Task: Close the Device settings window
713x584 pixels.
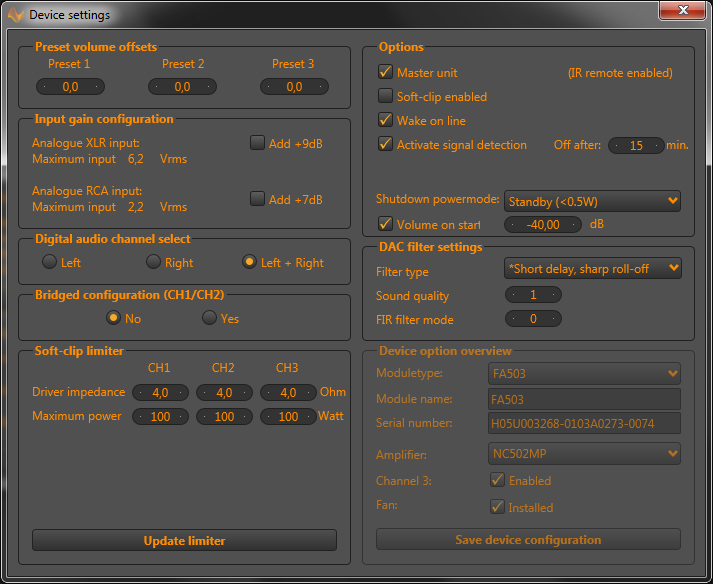Action: 682,11
